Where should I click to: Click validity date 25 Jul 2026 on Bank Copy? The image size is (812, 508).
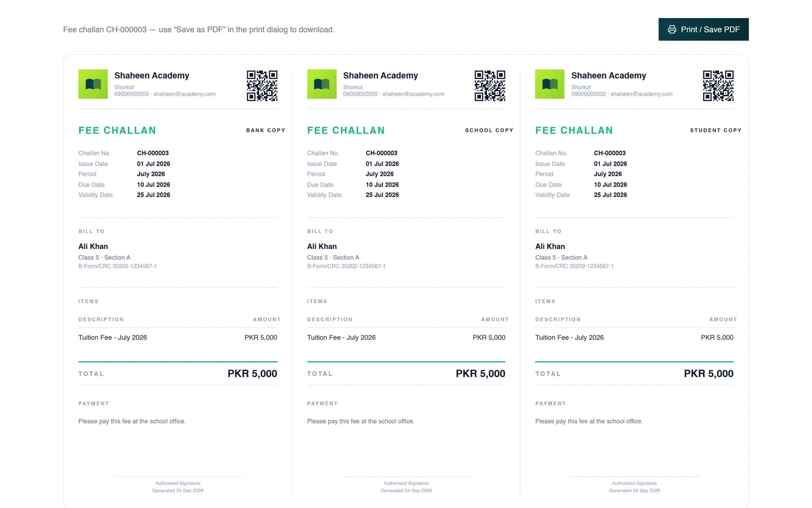(153, 195)
